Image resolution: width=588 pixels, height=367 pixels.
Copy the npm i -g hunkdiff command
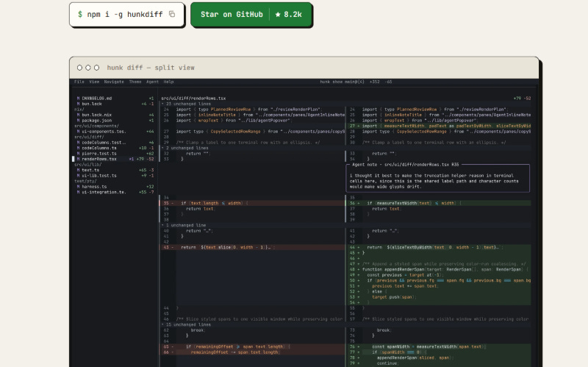[x=172, y=14]
